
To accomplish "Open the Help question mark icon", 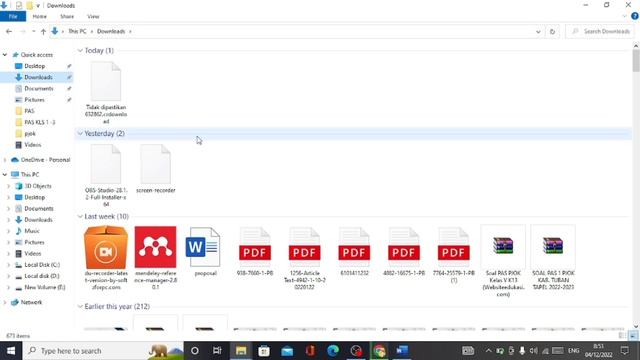I will (635, 16).
